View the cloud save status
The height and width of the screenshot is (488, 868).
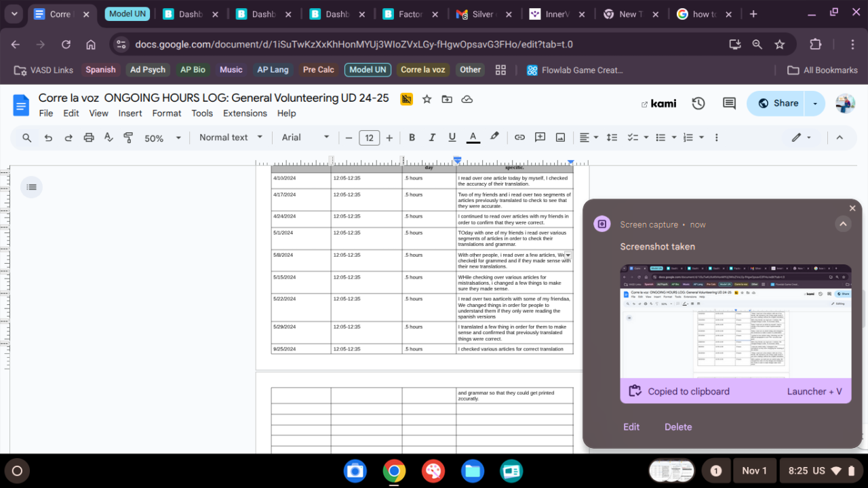[467, 99]
